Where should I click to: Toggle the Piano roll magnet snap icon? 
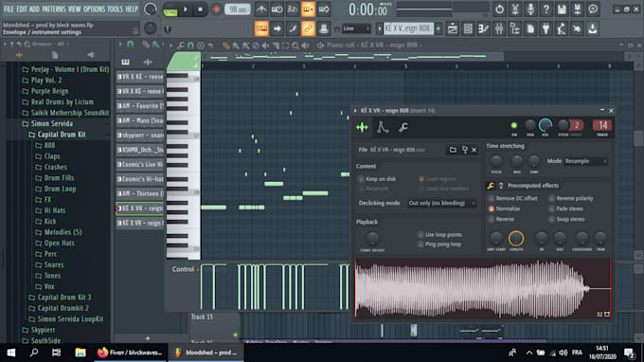(x=190, y=45)
